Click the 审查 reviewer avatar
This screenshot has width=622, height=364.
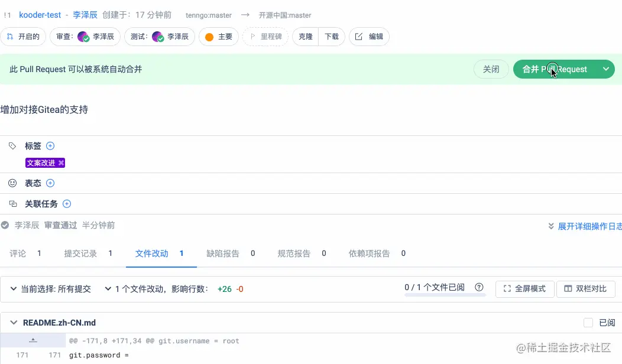[x=83, y=37]
